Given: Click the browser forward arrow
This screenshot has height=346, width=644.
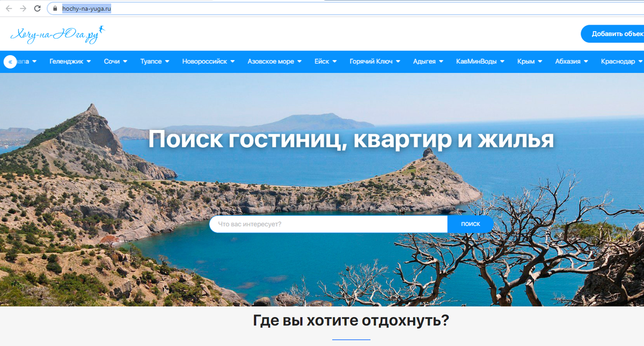Looking at the screenshot, I should pos(21,8).
